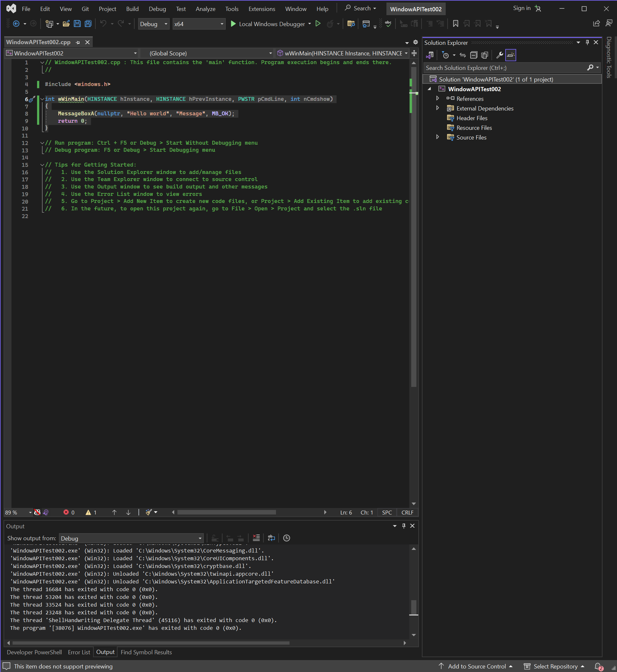Expand the References node
This screenshot has width=617, height=672.
tap(438, 99)
